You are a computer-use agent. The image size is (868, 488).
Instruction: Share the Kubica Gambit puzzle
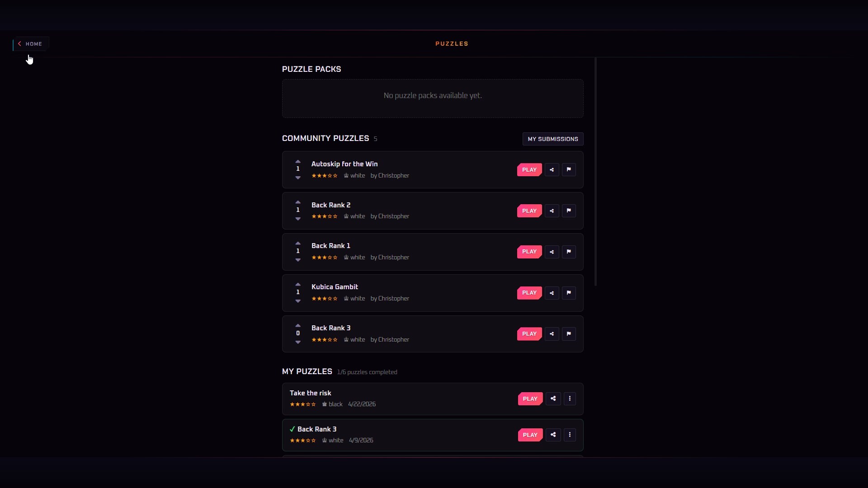pyautogui.click(x=552, y=293)
